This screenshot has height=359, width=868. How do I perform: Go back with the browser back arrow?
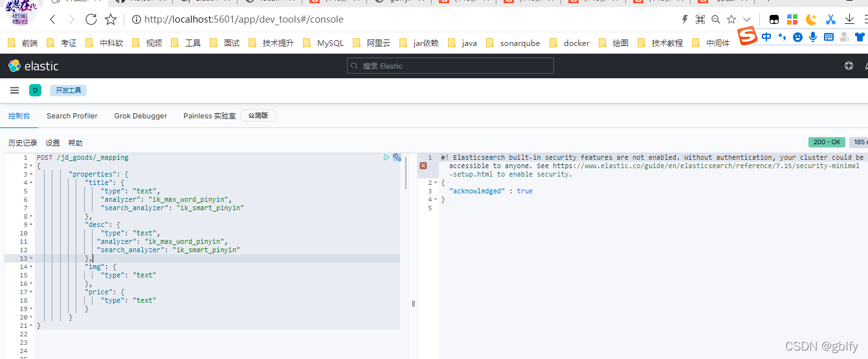(x=53, y=19)
